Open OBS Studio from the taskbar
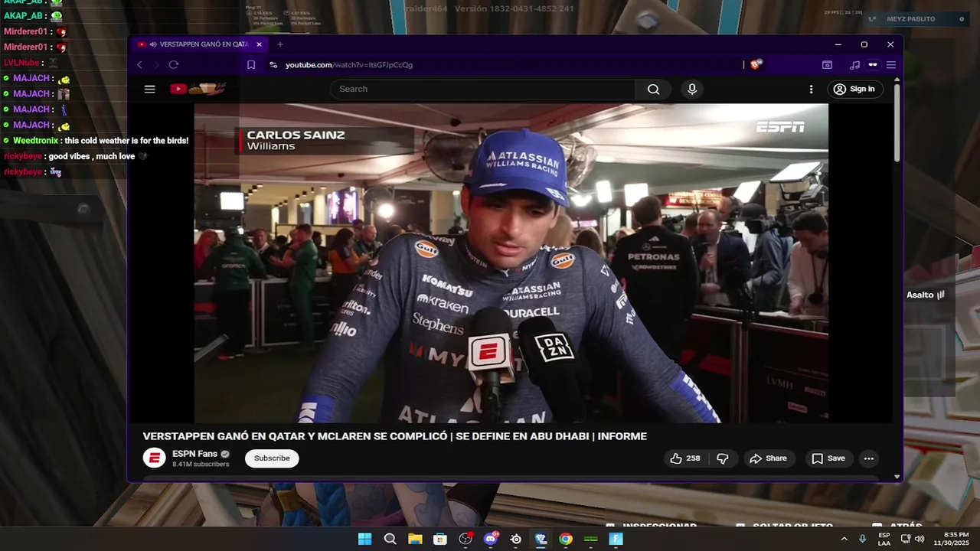The image size is (980, 551). coord(465,539)
